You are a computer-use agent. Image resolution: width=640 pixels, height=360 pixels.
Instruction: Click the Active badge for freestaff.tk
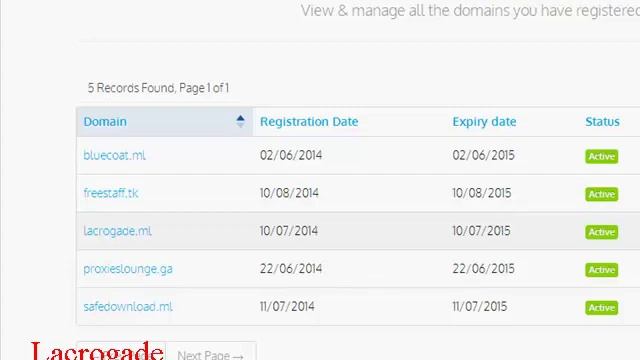click(x=602, y=194)
